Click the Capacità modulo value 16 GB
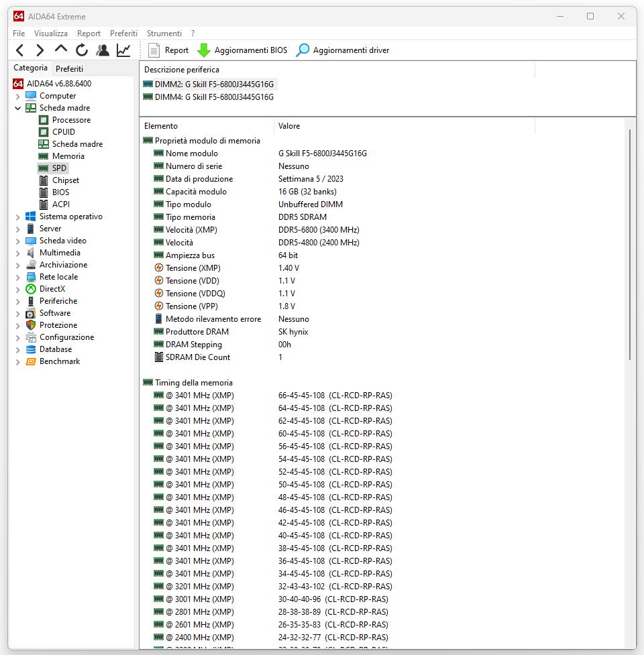This screenshot has width=644, height=655. coord(307,192)
